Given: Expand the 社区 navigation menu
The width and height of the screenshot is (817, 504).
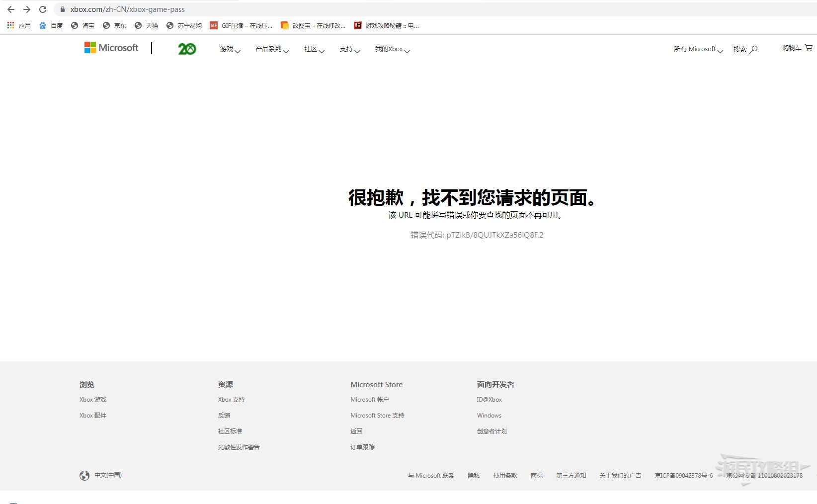Looking at the screenshot, I should coord(314,49).
